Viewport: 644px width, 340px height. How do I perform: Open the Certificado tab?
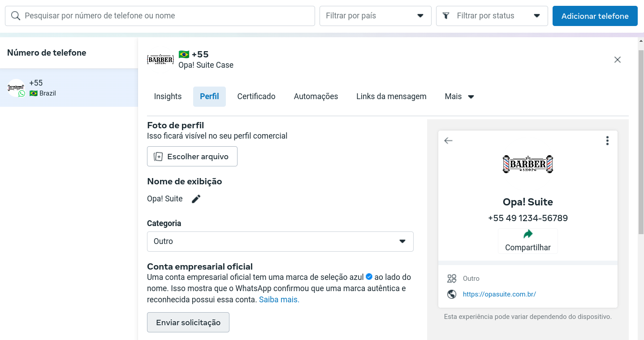coord(256,96)
